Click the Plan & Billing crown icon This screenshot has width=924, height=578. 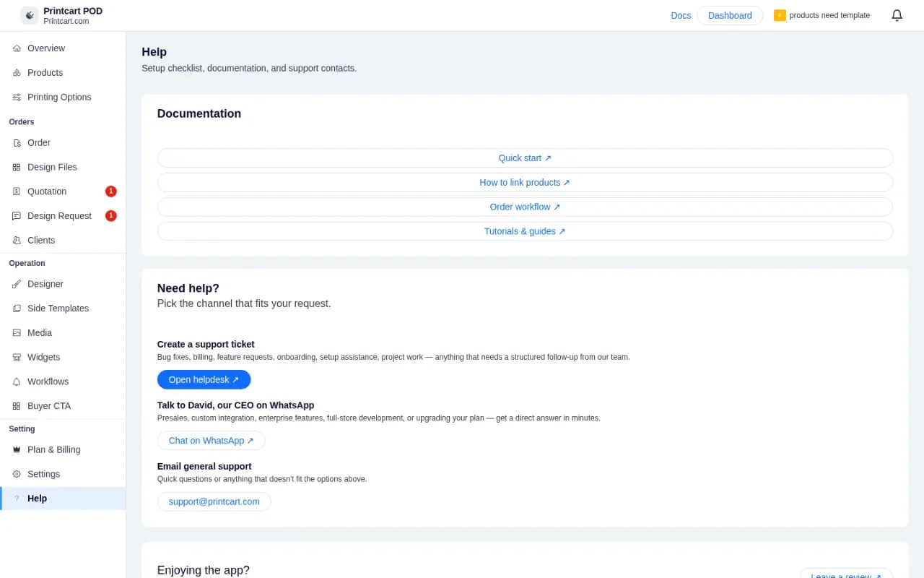tap(17, 449)
